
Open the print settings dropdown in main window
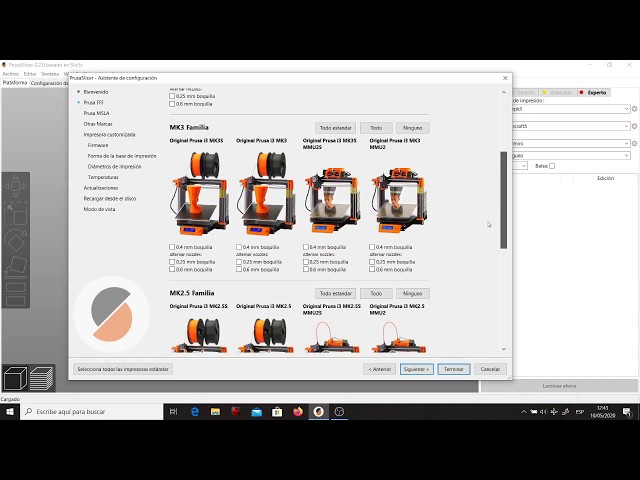tap(571, 109)
